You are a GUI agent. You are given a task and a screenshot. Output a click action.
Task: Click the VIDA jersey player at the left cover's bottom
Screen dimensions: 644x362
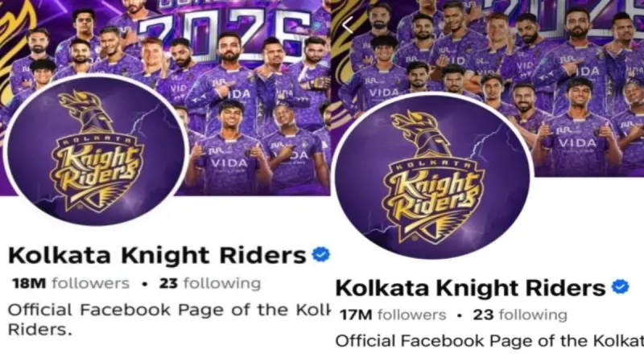[x=229, y=148]
